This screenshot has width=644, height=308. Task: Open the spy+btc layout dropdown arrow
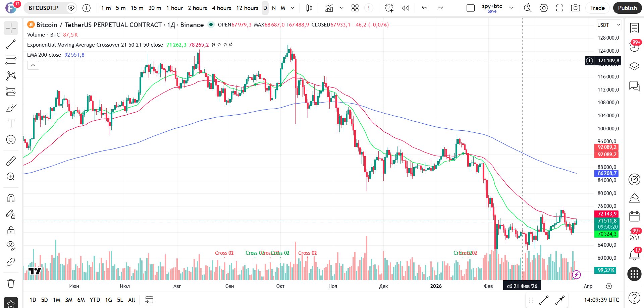point(511,8)
